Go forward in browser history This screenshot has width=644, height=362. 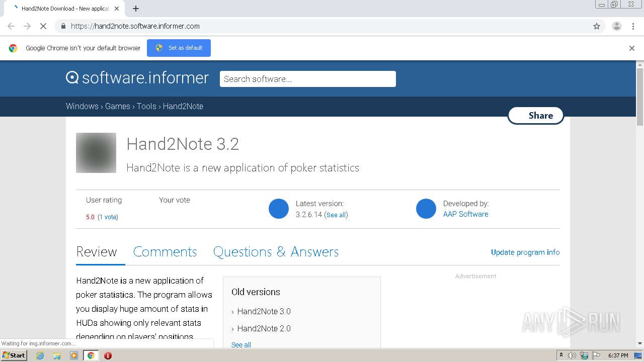click(x=27, y=26)
